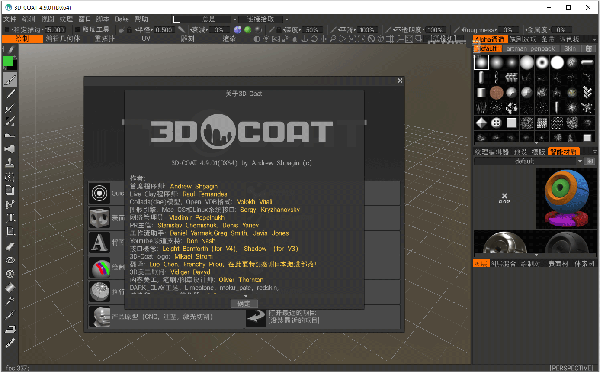
Task: Click the pencil icon at top of left toolbar
Action: click(x=10, y=50)
